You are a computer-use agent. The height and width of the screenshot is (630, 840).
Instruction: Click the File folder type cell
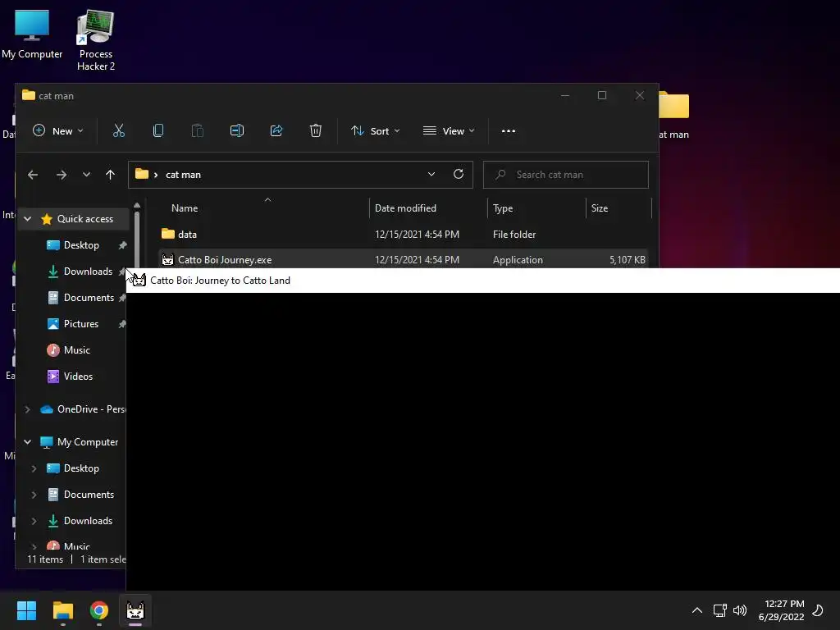pyautogui.click(x=514, y=234)
